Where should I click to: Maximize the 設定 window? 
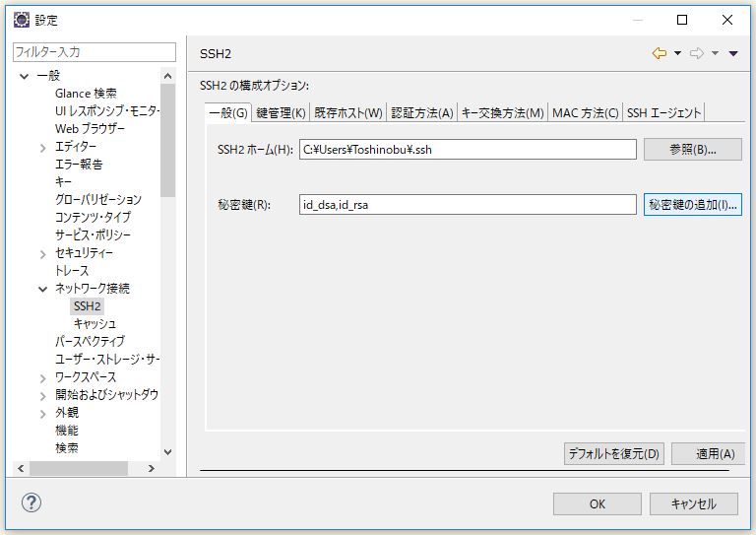click(x=682, y=20)
